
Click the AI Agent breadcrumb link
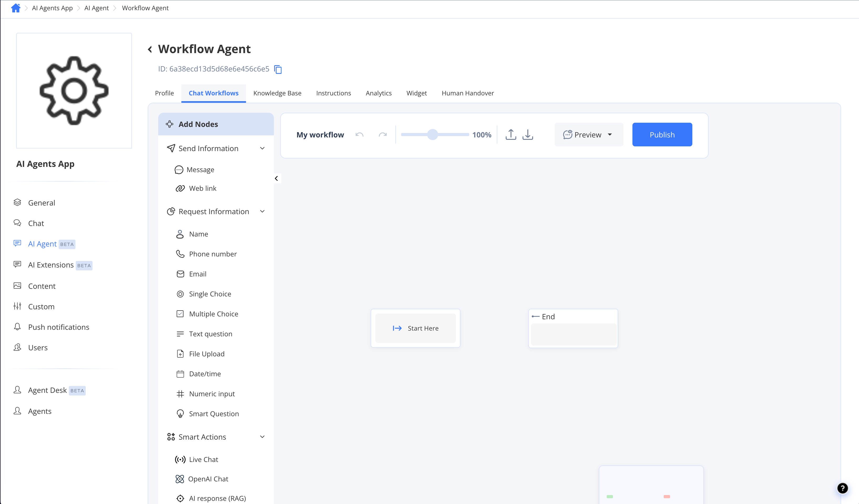tap(96, 8)
